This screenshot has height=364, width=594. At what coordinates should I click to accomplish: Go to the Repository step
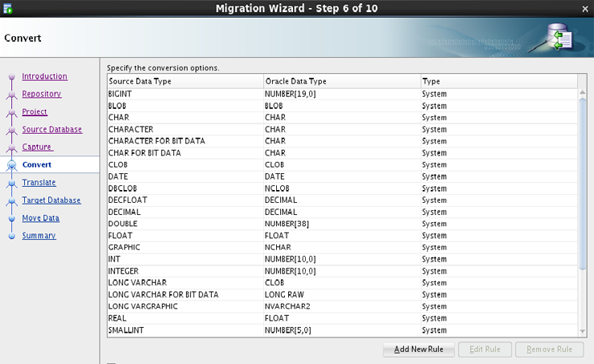tap(41, 94)
